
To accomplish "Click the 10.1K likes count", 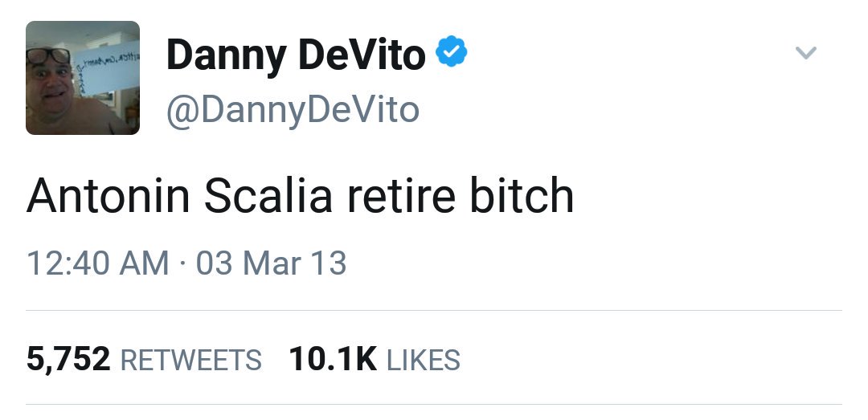I will pyautogui.click(x=332, y=359).
